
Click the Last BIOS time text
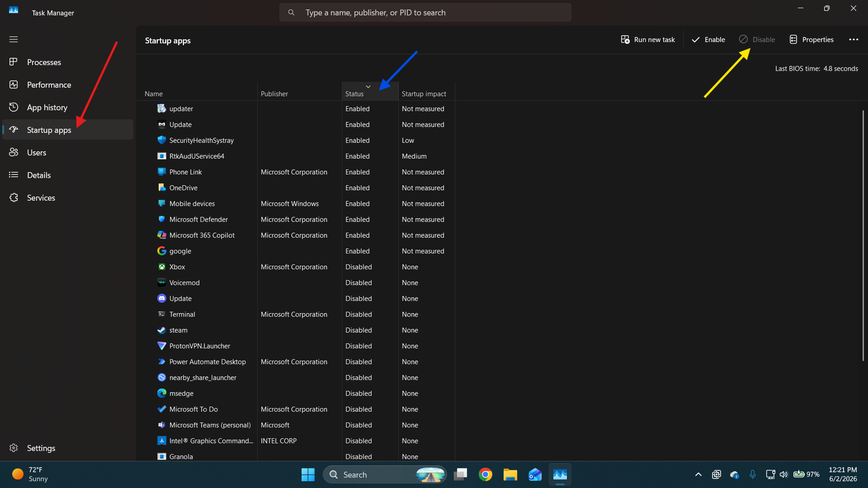pyautogui.click(x=816, y=68)
